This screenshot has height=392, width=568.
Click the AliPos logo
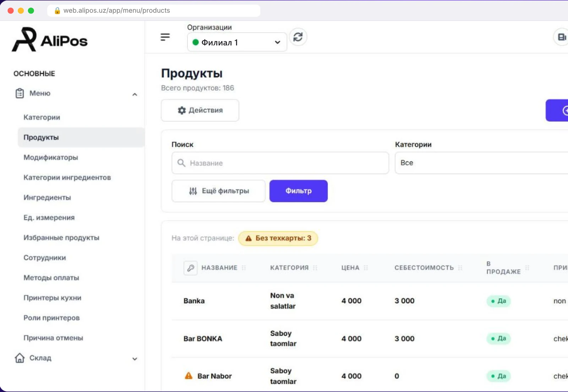[x=50, y=40]
